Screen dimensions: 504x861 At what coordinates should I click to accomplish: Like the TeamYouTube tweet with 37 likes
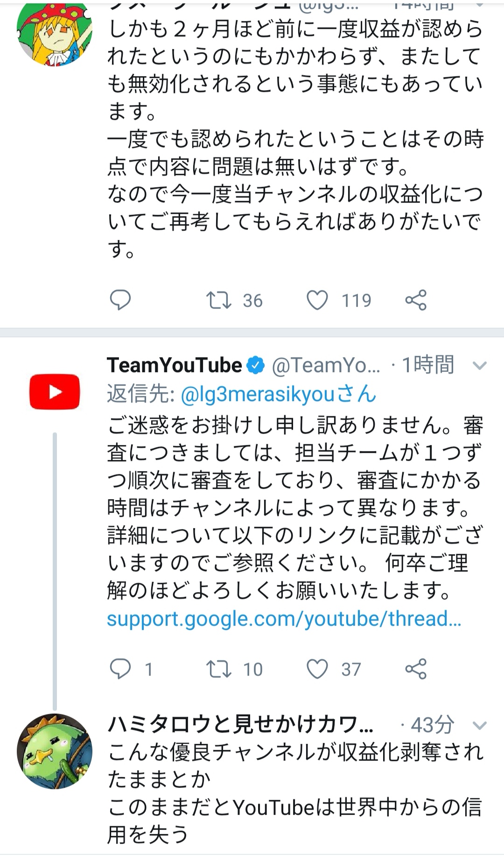[x=317, y=669]
